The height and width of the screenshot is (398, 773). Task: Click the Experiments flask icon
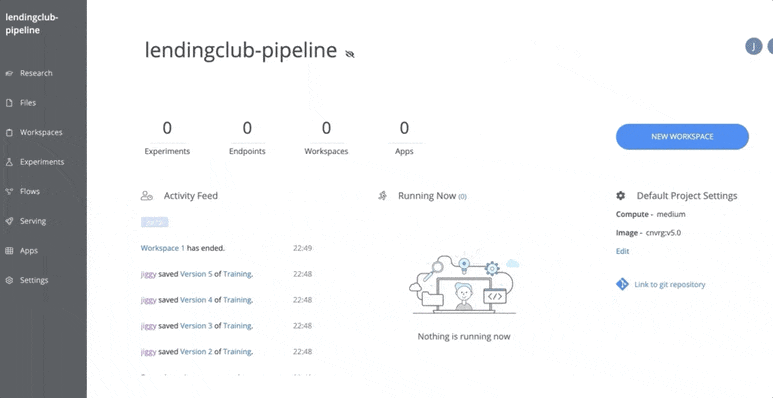click(x=9, y=162)
